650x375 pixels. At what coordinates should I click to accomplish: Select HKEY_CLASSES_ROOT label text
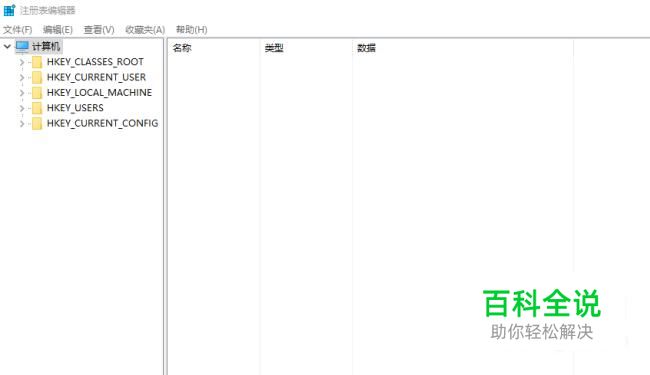pyautogui.click(x=95, y=62)
